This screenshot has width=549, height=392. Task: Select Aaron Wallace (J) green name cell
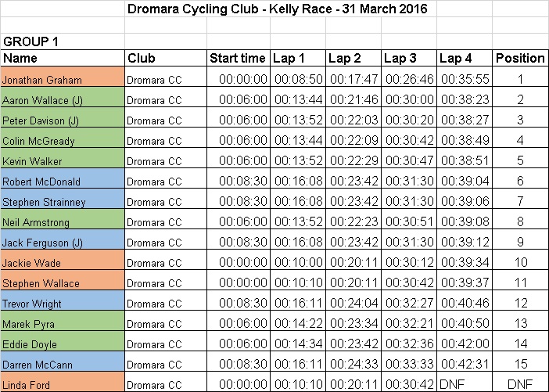coord(63,97)
